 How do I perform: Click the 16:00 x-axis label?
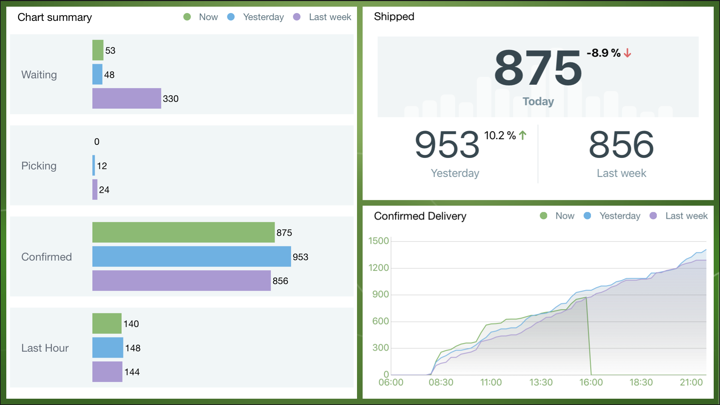coord(591,382)
